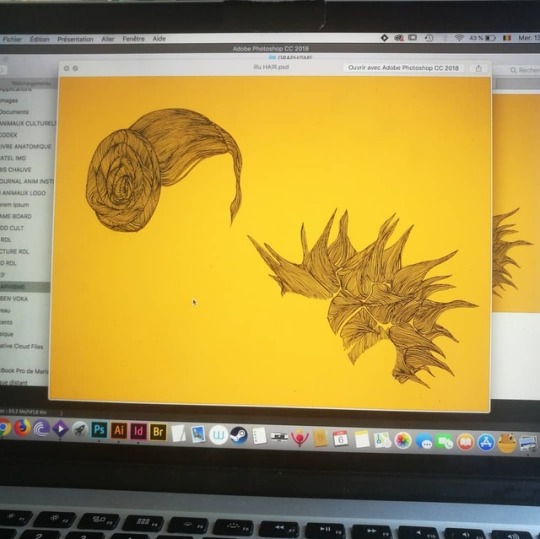Select Creative Cloud Files in the sidebar
This screenshot has height=539, width=540.
(21, 346)
